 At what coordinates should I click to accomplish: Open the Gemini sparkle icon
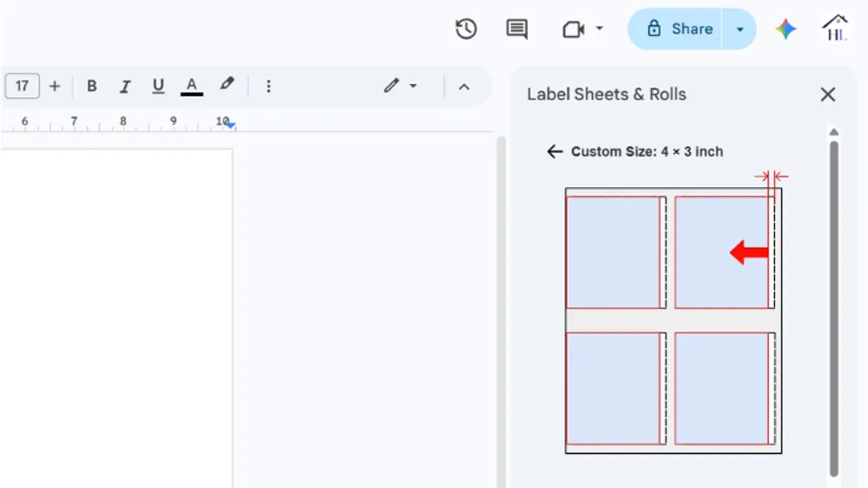pyautogui.click(x=786, y=29)
